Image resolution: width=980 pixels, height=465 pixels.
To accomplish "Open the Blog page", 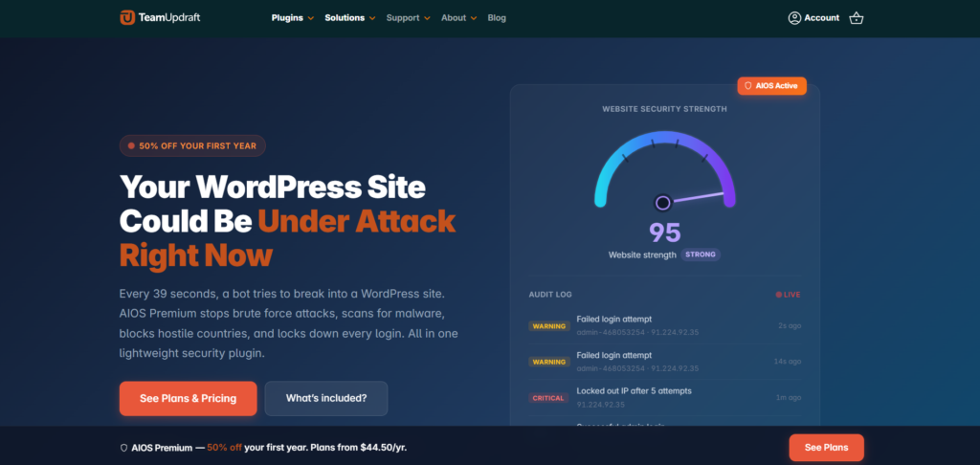I will point(497,18).
